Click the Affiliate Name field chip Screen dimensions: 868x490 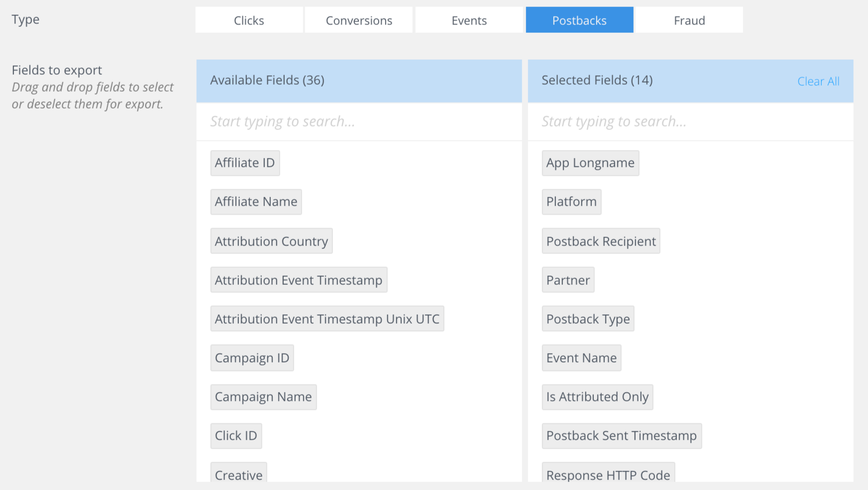(256, 202)
